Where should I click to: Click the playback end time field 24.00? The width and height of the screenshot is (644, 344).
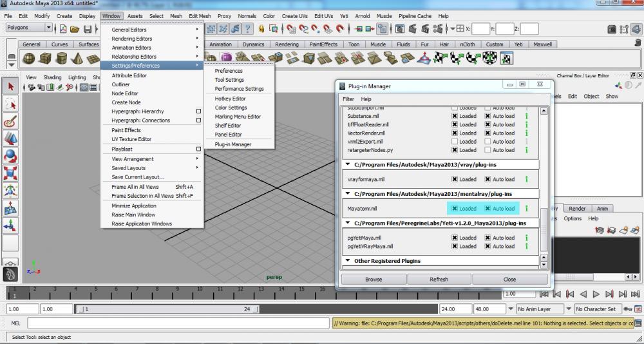(455, 309)
